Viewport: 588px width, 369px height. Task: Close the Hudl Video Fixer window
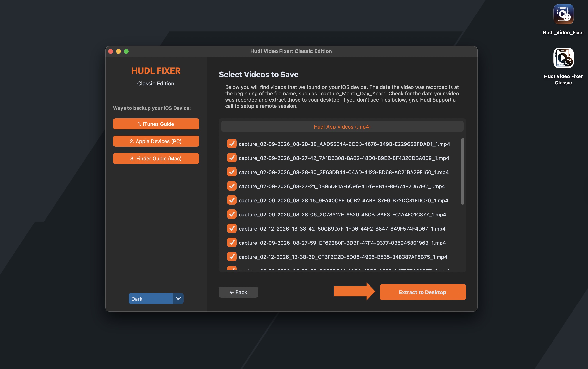[111, 51]
